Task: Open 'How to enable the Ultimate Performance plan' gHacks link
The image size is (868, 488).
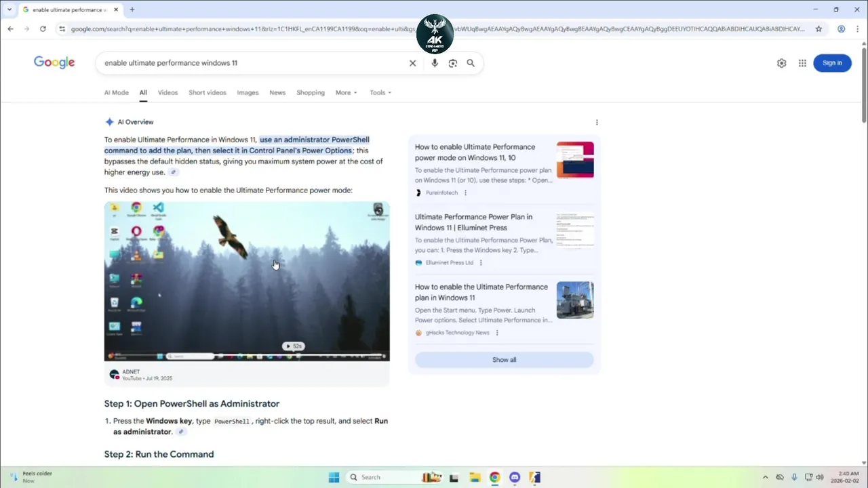Action: click(x=481, y=292)
